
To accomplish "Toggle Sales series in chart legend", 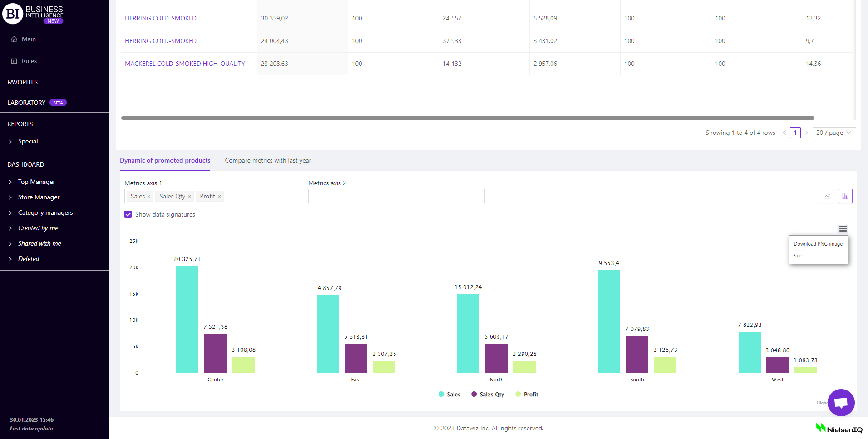I will (x=449, y=395).
